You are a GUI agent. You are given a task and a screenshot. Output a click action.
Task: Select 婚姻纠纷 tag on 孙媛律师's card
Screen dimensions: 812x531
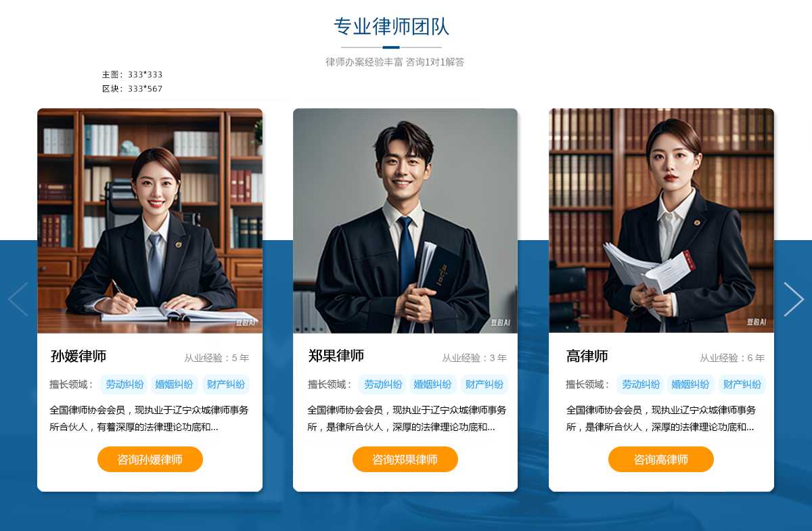[x=174, y=384]
